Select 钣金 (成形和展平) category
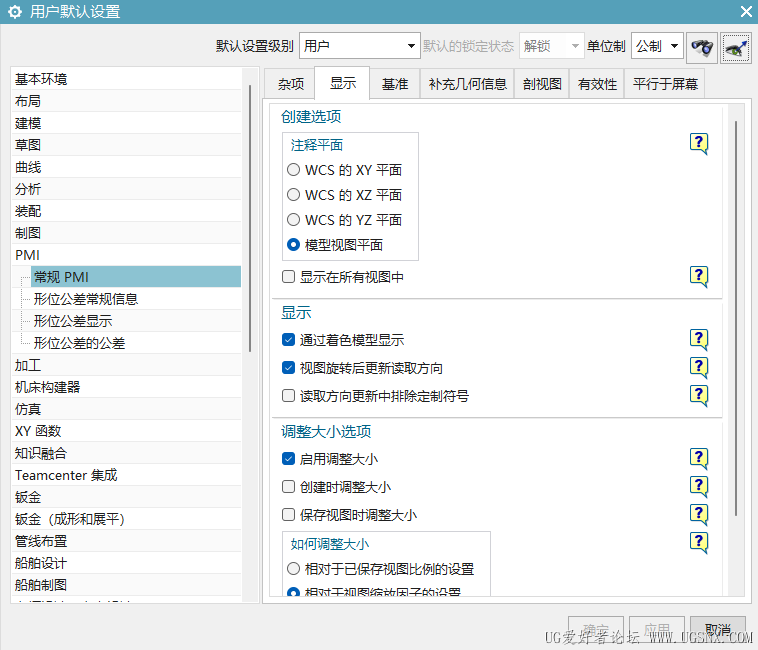Viewport: 758px width, 650px height. (x=127, y=519)
